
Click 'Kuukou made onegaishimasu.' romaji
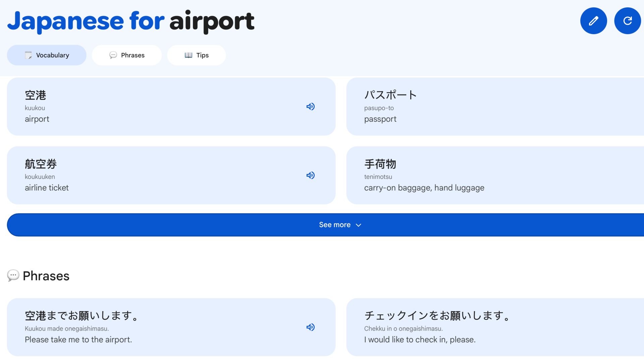tap(67, 328)
